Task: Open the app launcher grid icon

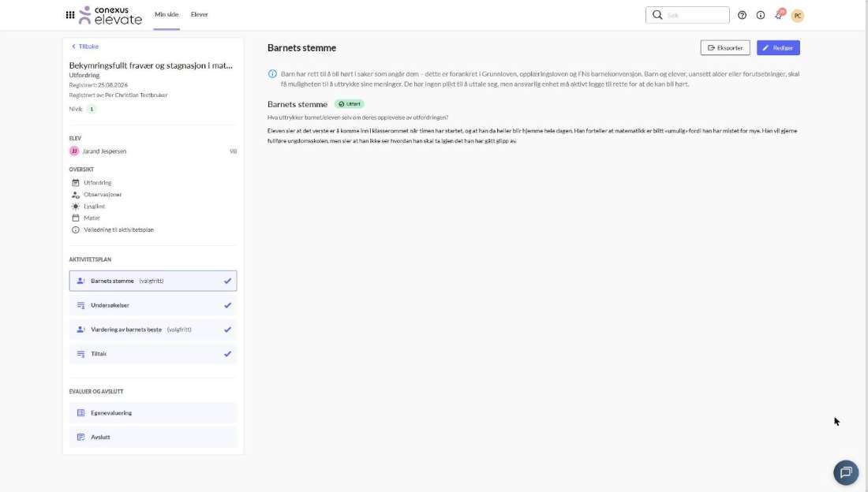Action: point(70,15)
